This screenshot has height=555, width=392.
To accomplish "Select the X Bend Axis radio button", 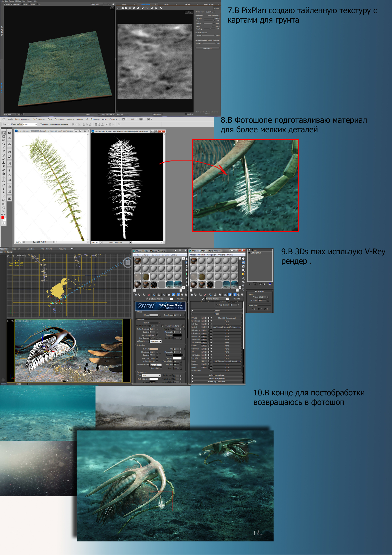I will coord(252,309).
